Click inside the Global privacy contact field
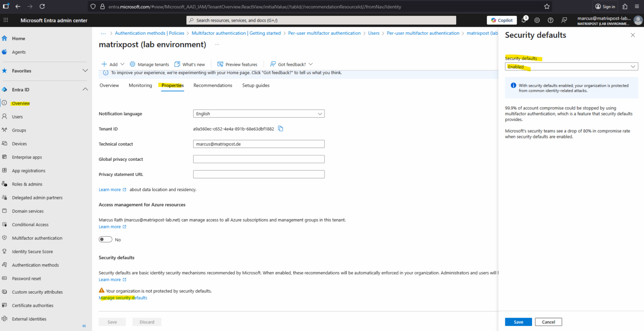 coord(259,159)
